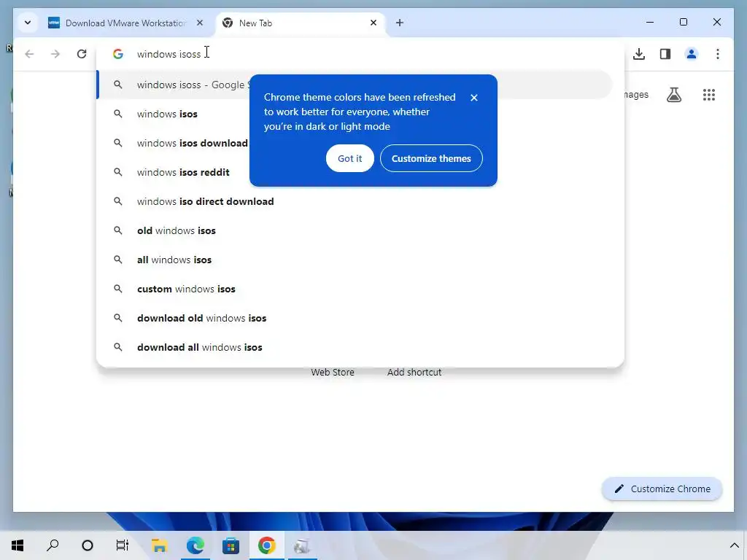Open File Explorer from taskbar
The image size is (747, 560).
pos(160,545)
